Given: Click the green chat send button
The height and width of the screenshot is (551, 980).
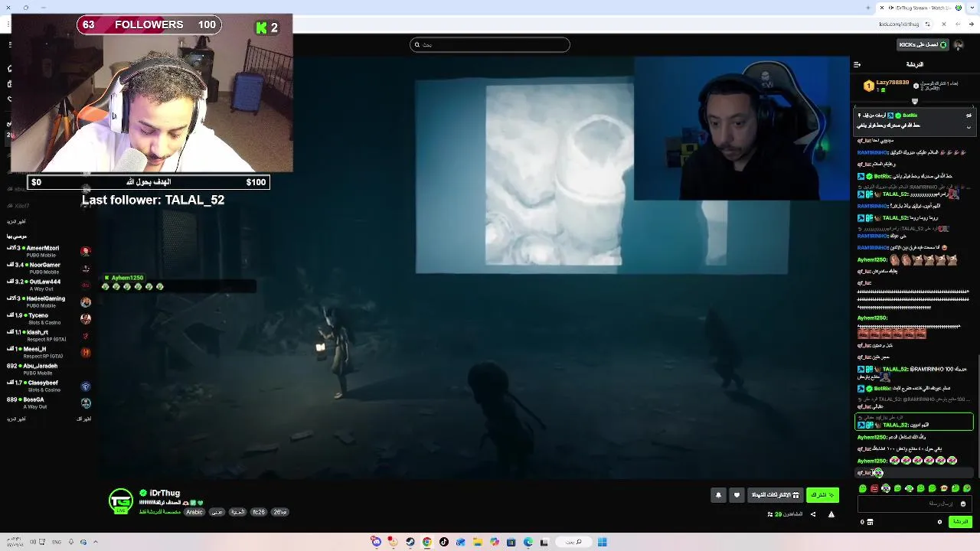Looking at the screenshot, I should 960,522.
